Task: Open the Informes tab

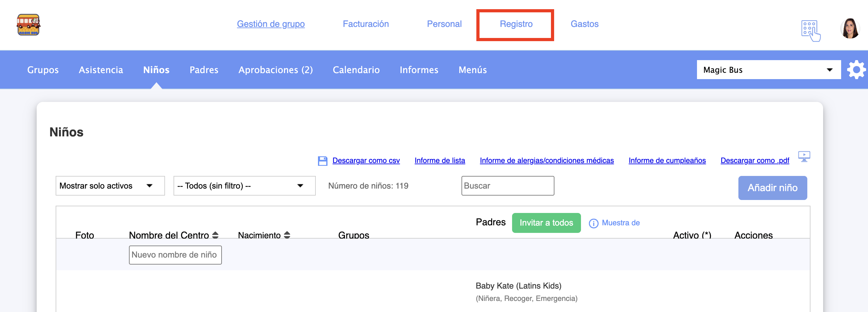Action: coord(419,70)
